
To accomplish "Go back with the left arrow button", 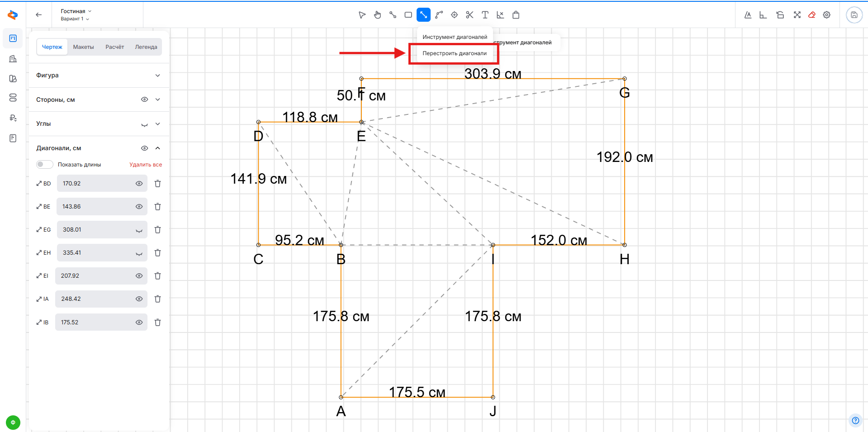I will (39, 15).
